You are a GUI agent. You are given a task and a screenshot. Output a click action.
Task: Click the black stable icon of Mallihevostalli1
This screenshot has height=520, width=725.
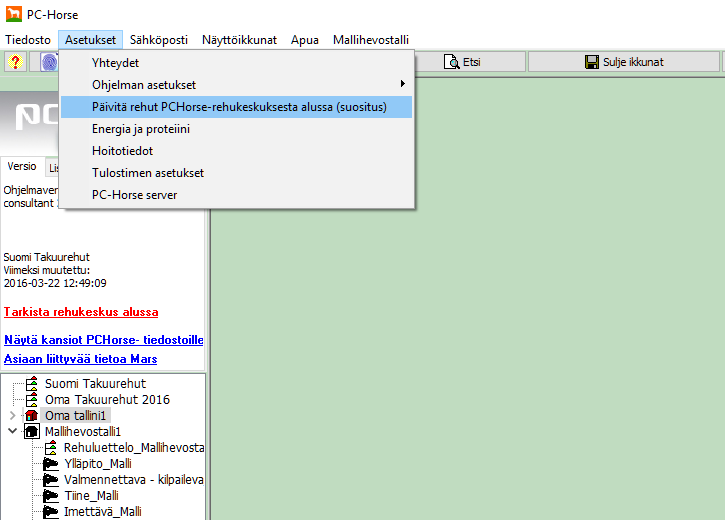[x=31, y=431]
